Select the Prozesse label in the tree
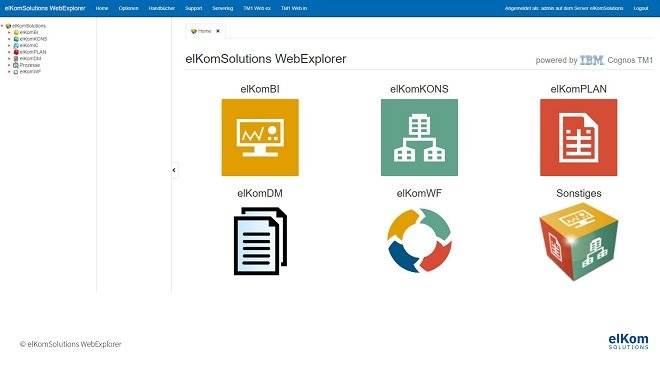The width and height of the screenshot is (660, 371). [30, 65]
